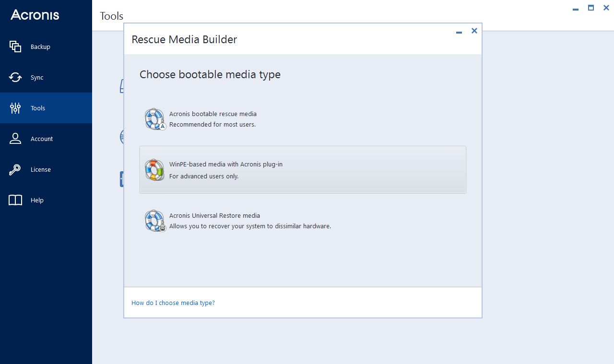The image size is (614, 364).
Task: Click 'Recommended for most users.' text
Action: [x=213, y=124]
